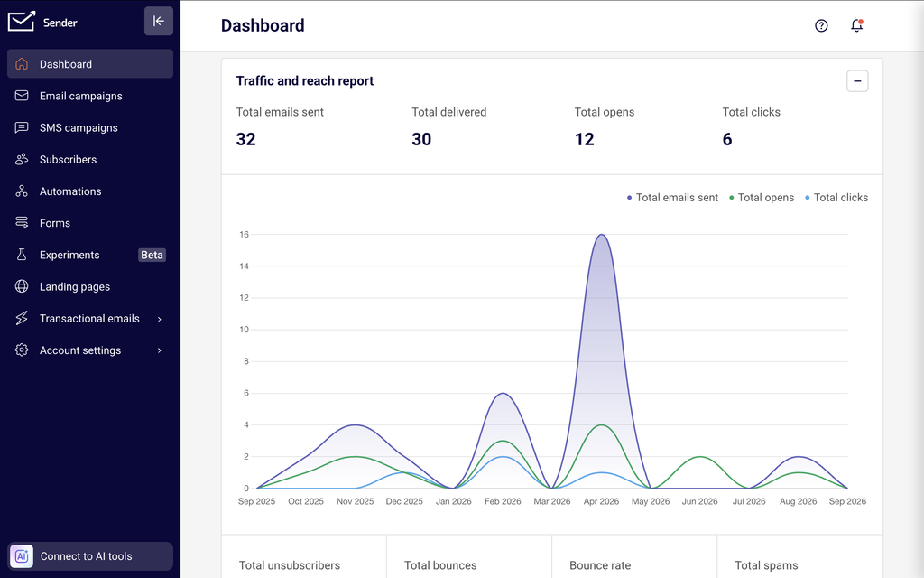Open Landing pages menu item
The image size is (924, 578).
[90, 286]
